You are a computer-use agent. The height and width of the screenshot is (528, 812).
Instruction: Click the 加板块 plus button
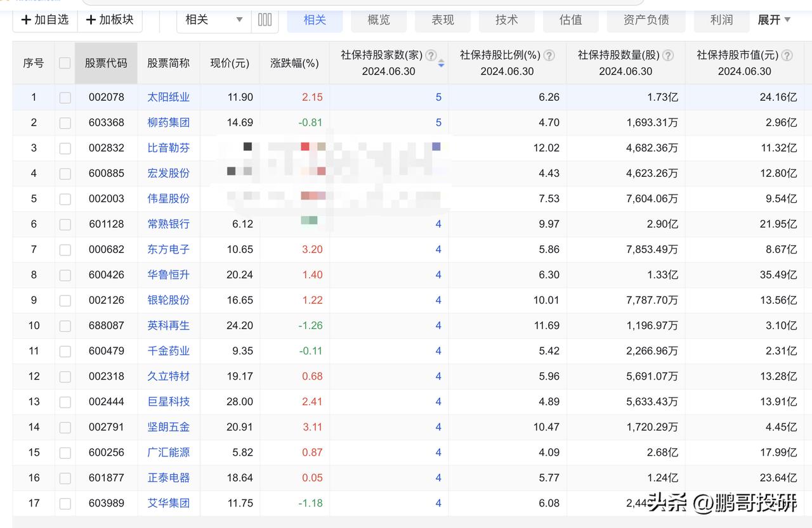click(110, 20)
